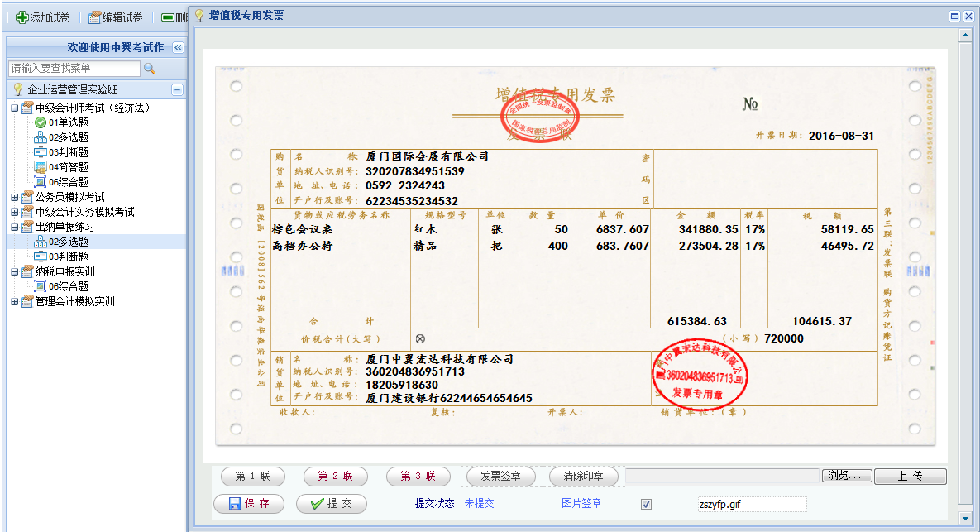Click the invoice date 2016-08-31

841,136
